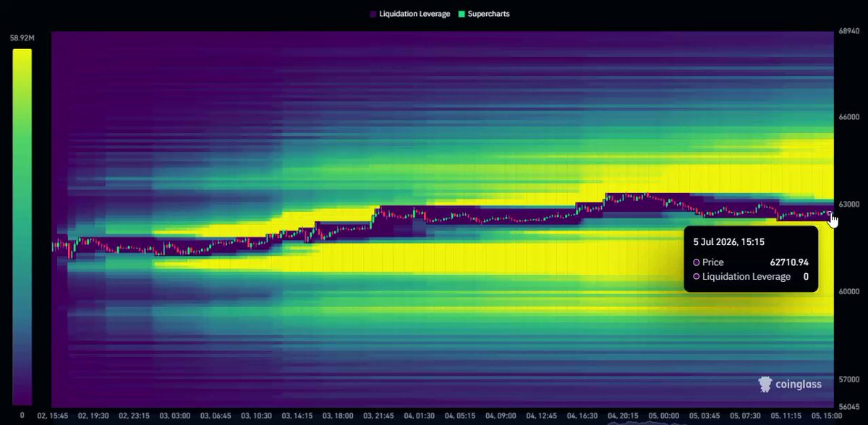
Task: Select the '03, 18:00' time label
Action: click(x=339, y=416)
